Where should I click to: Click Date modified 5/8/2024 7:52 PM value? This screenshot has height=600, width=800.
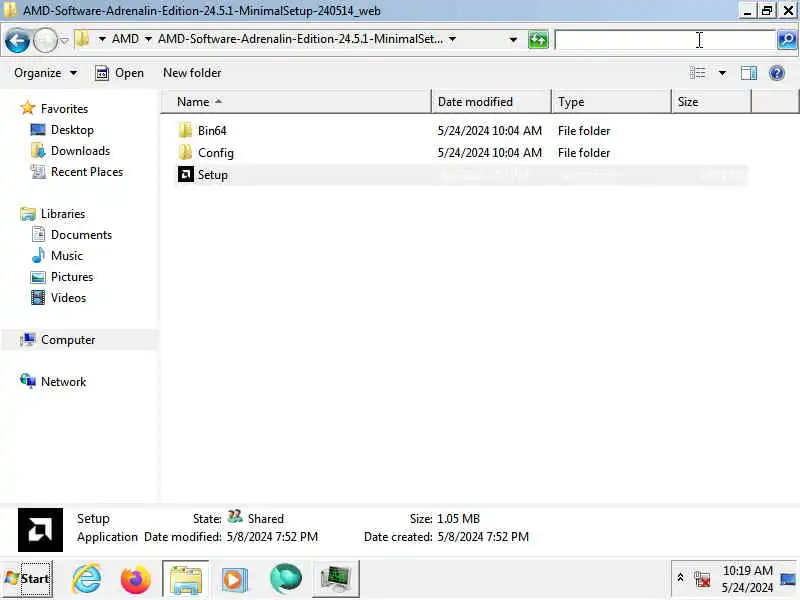(x=272, y=537)
